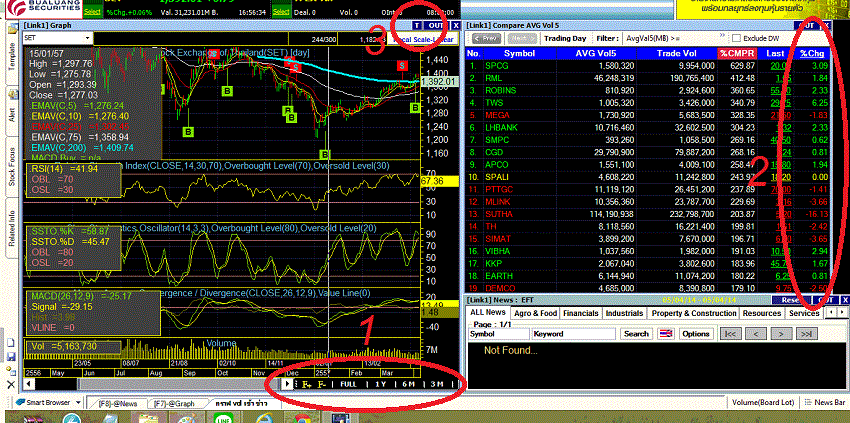Expand the double-chevron beside the filter
850x423 pixels.
(723, 37)
